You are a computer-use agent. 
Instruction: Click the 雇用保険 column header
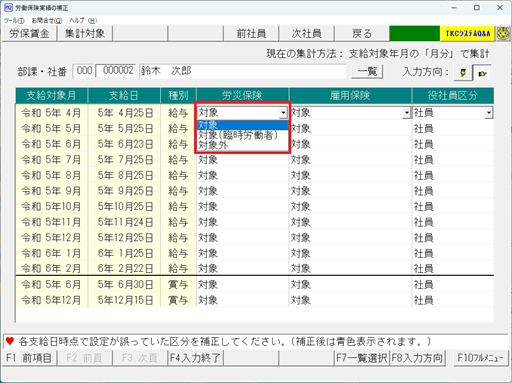tap(350, 96)
